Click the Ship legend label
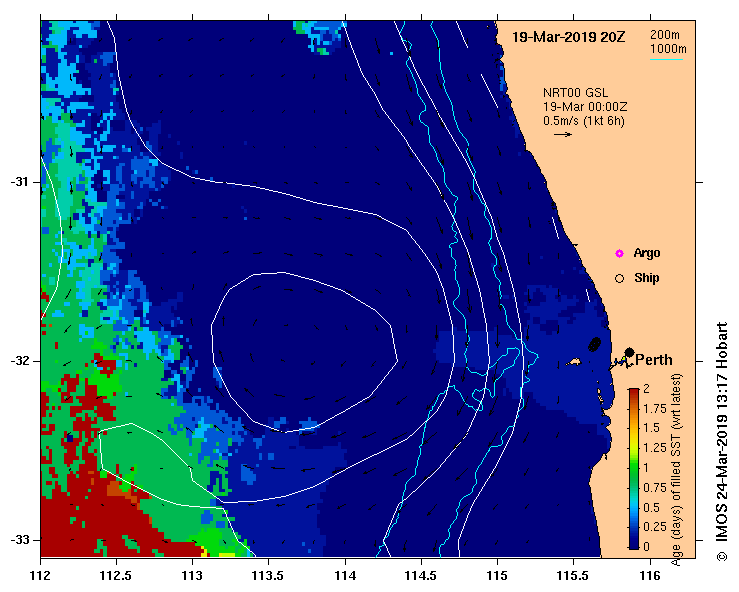 coord(646,278)
